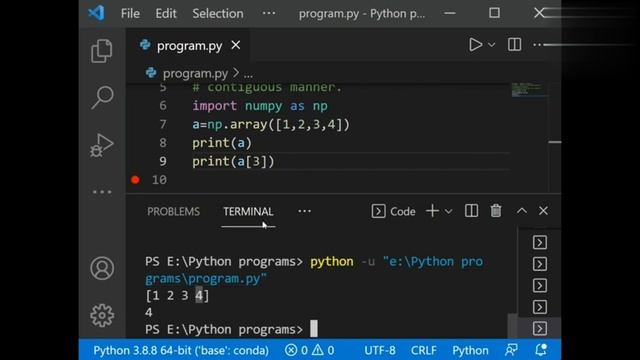Show more panel tabs ellipsis
The image size is (640, 360).
(304, 211)
